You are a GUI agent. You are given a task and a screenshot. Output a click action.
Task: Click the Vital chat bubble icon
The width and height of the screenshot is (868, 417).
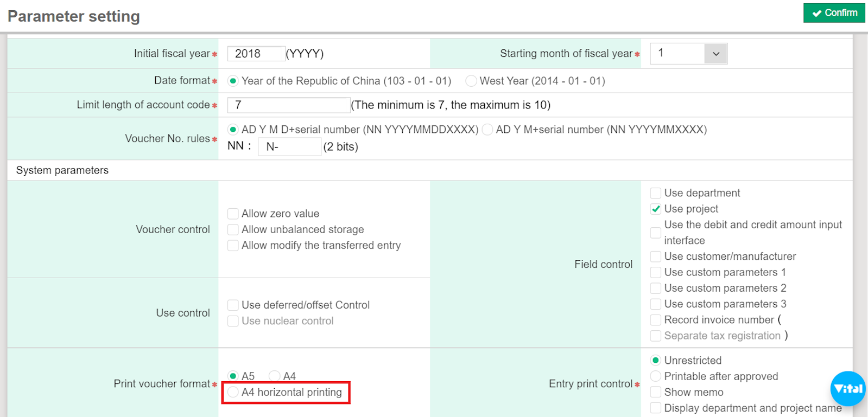(x=847, y=388)
